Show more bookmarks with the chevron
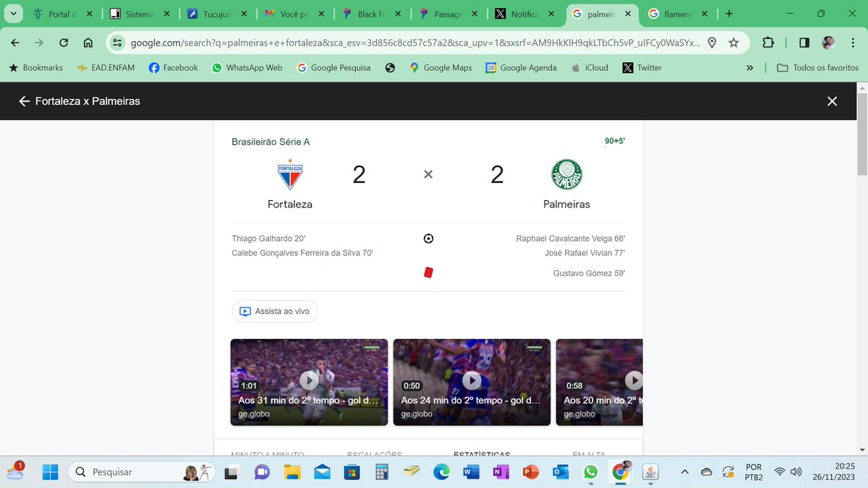The width and height of the screenshot is (868, 488). pos(749,68)
